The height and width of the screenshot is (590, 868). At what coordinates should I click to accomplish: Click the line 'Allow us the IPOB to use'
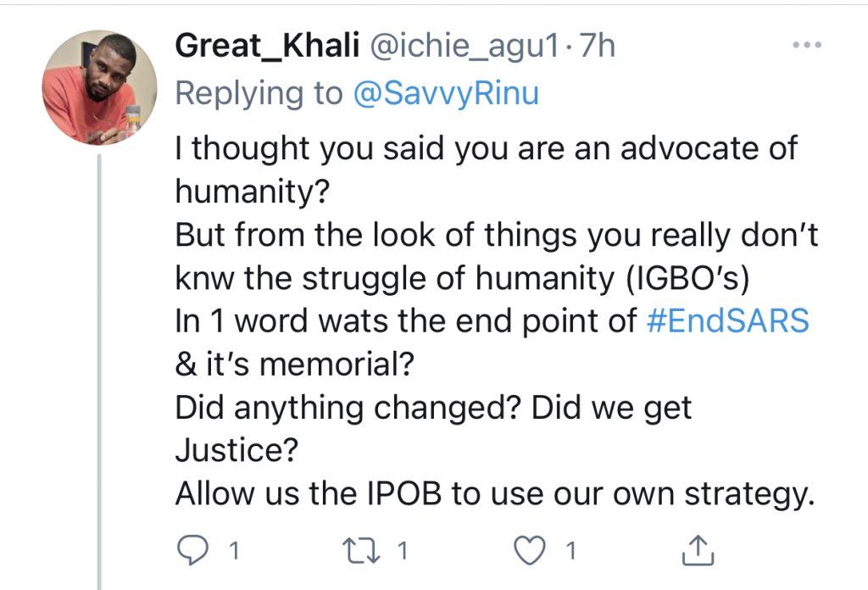point(495,494)
